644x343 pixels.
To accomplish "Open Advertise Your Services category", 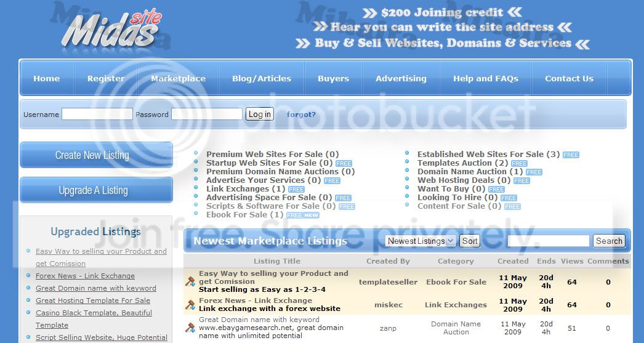I will tap(264, 180).
